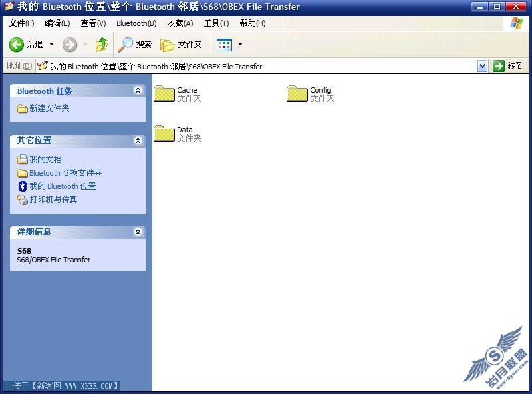Screen dimensions: 532x394
Task: Click the Cache folder name
Action: tap(187, 90)
